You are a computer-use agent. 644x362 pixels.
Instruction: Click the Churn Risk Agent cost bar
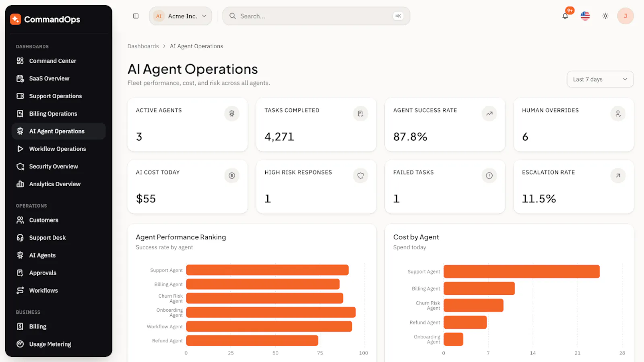click(x=473, y=305)
